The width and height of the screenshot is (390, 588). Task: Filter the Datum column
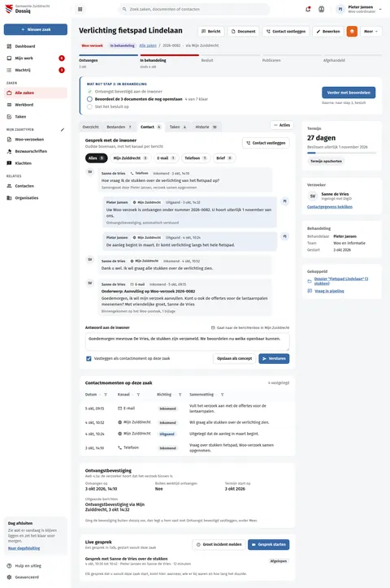106,395
